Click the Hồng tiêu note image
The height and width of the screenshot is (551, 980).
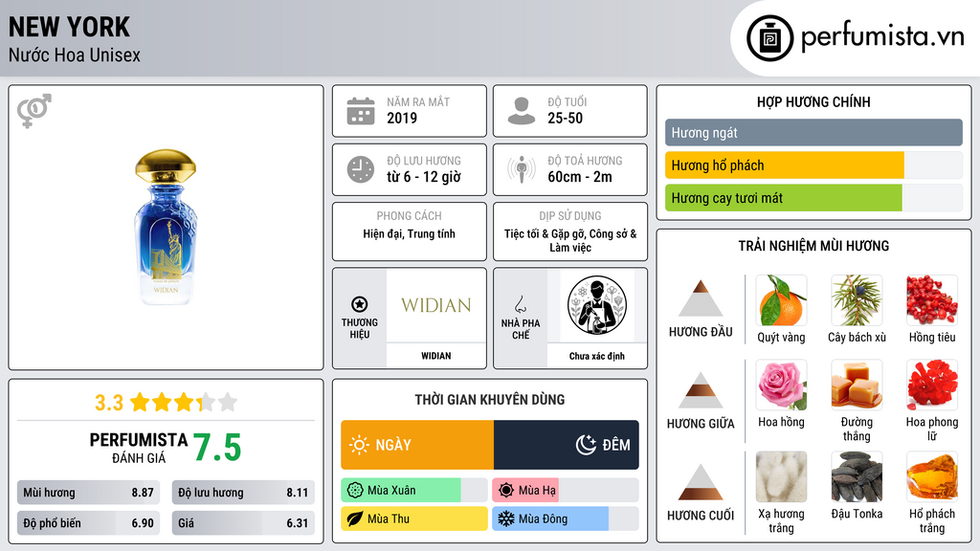click(x=932, y=300)
